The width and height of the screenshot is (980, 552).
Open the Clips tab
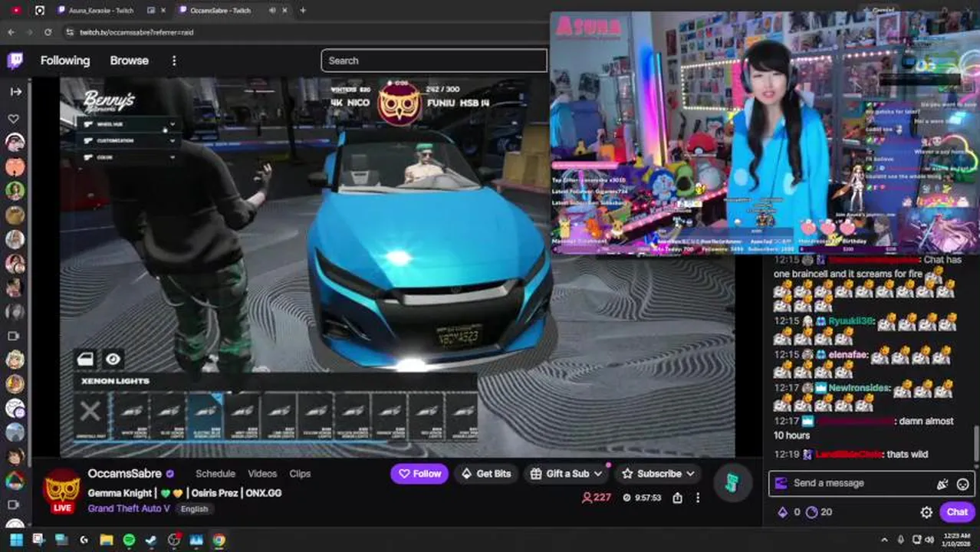click(300, 474)
